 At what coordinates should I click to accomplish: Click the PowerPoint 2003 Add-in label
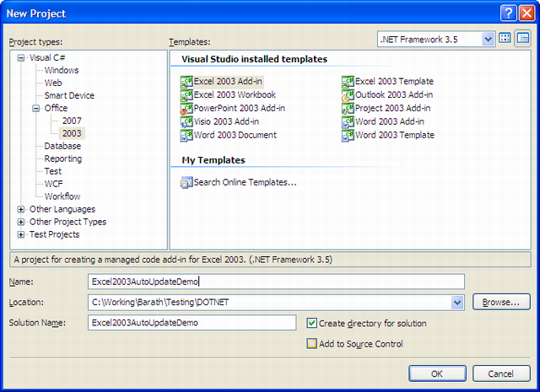pyautogui.click(x=240, y=109)
